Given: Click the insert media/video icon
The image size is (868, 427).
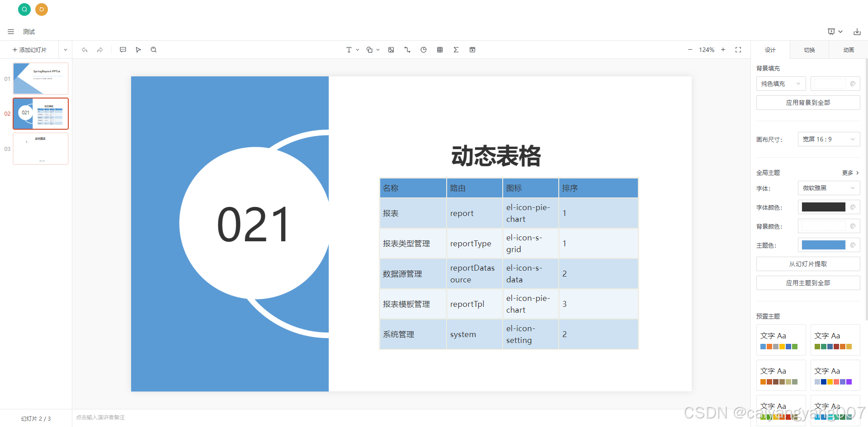Looking at the screenshot, I should [x=472, y=50].
